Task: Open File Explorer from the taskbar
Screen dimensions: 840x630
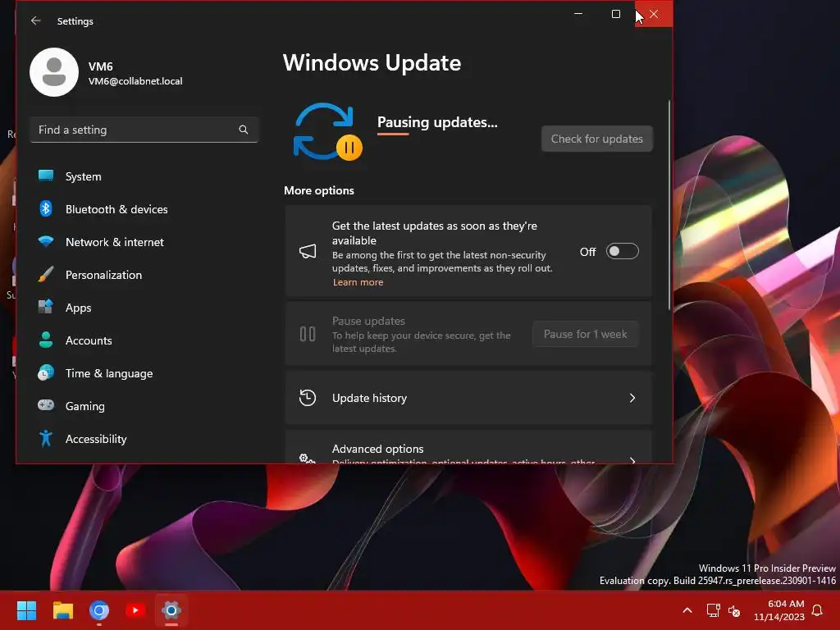Action: [x=62, y=610]
